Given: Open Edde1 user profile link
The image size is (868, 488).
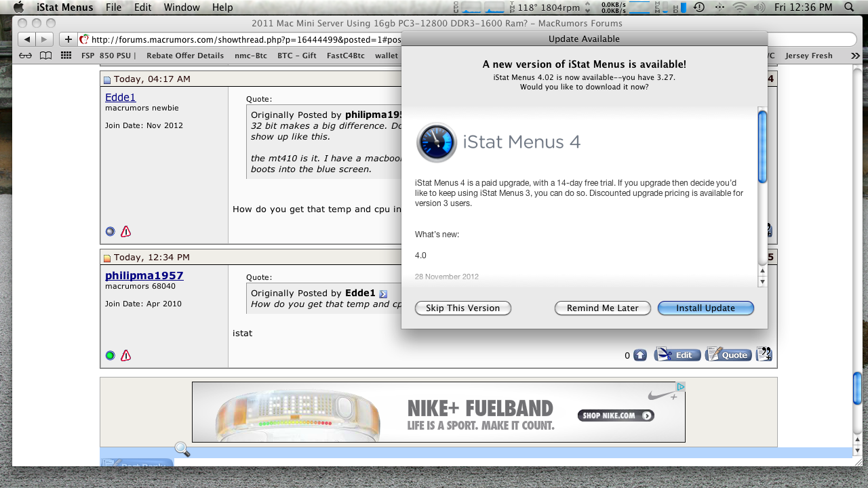Looking at the screenshot, I should tap(121, 98).
